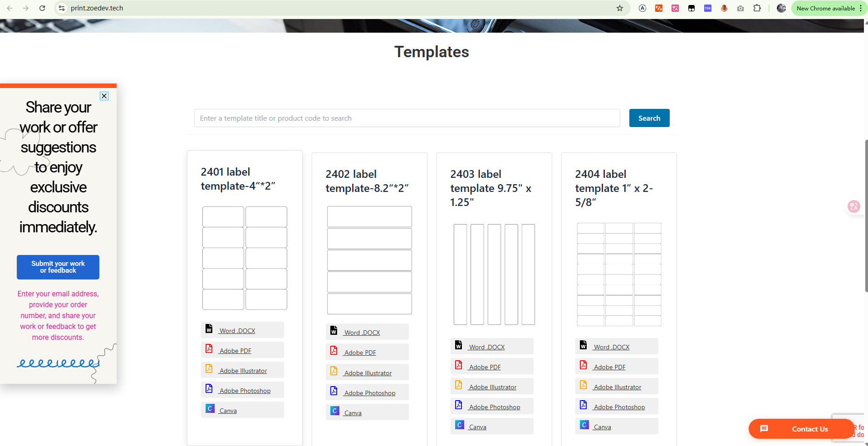Image resolution: width=868 pixels, height=446 pixels.
Task: Click the Canva icon under 2401 template
Action: (210, 409)
